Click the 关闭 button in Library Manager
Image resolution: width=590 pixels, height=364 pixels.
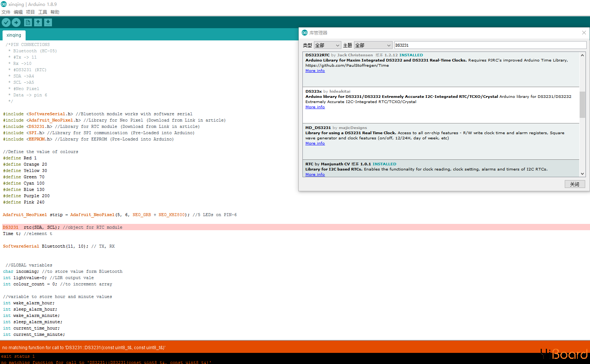[x=574, y=184]
